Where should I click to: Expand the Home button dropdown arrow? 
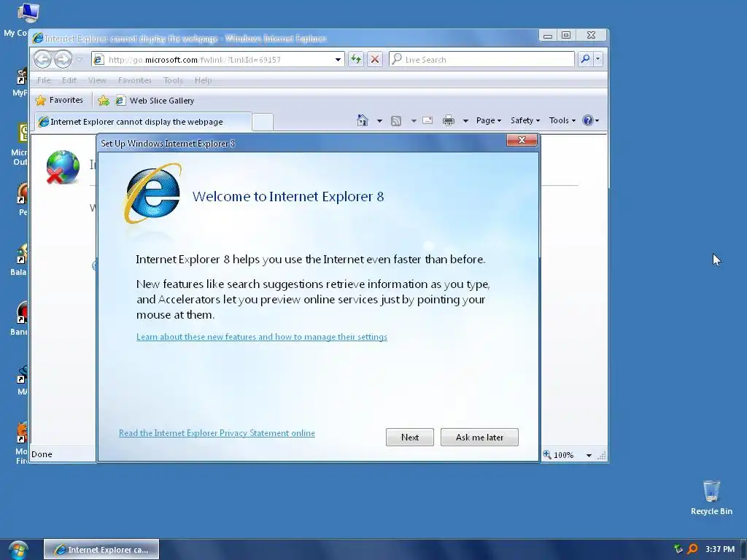click(379, 121)
